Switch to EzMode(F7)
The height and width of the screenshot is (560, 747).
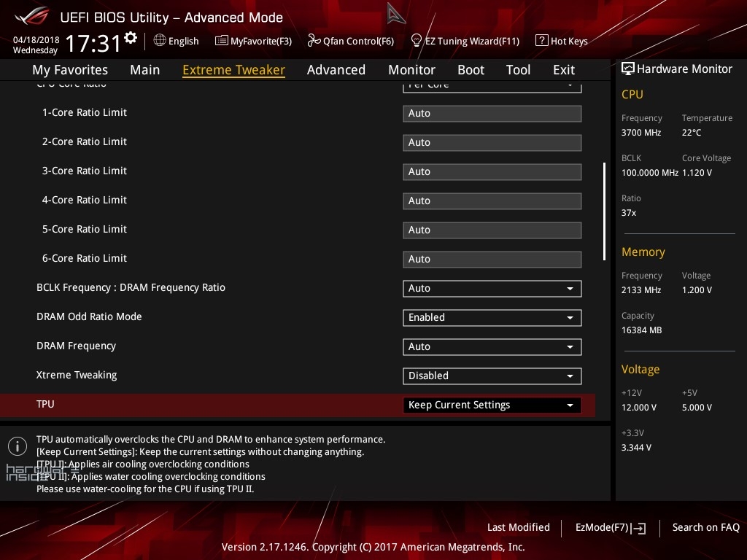pyautogui.click(x=610, y=528)
